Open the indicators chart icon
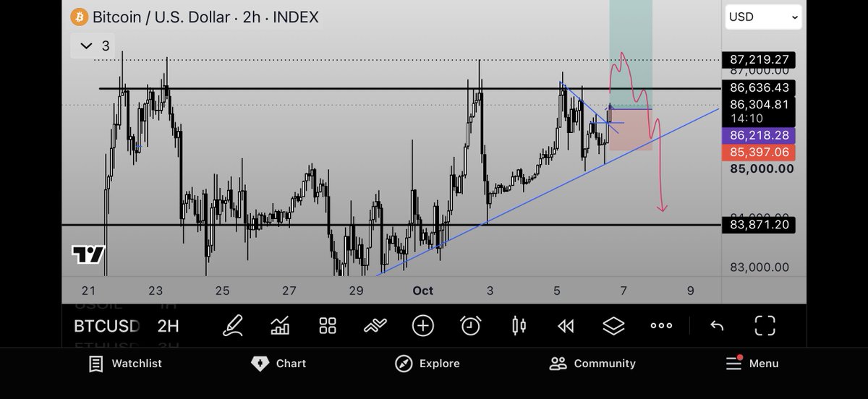This screenshot has width=868, height=399. click(x=280, y=326)
